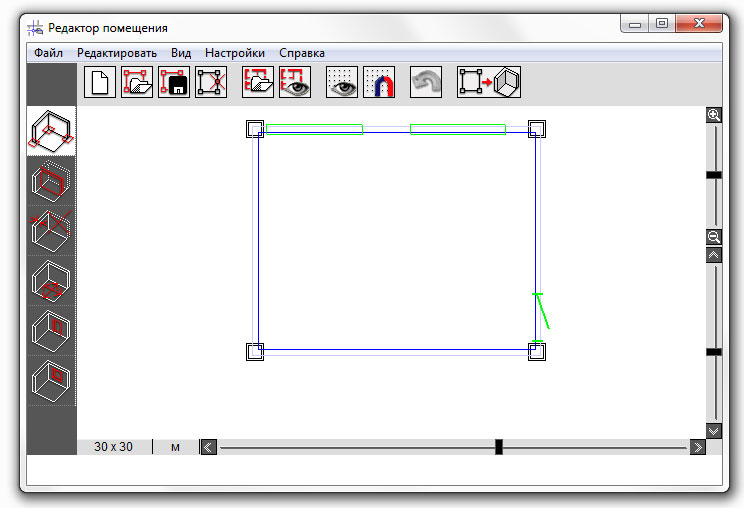Click the undo arrow icon

pyautogui.click(x=426, y=82)
